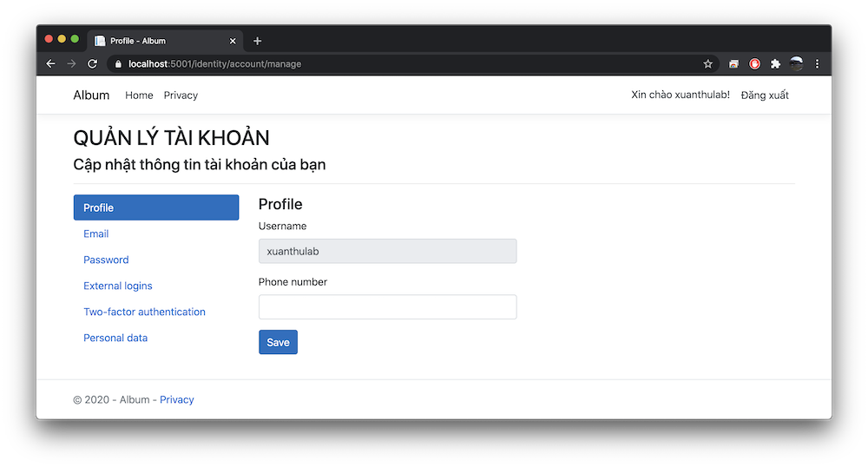
Task: Open External logins section
Action: [117, 286]
